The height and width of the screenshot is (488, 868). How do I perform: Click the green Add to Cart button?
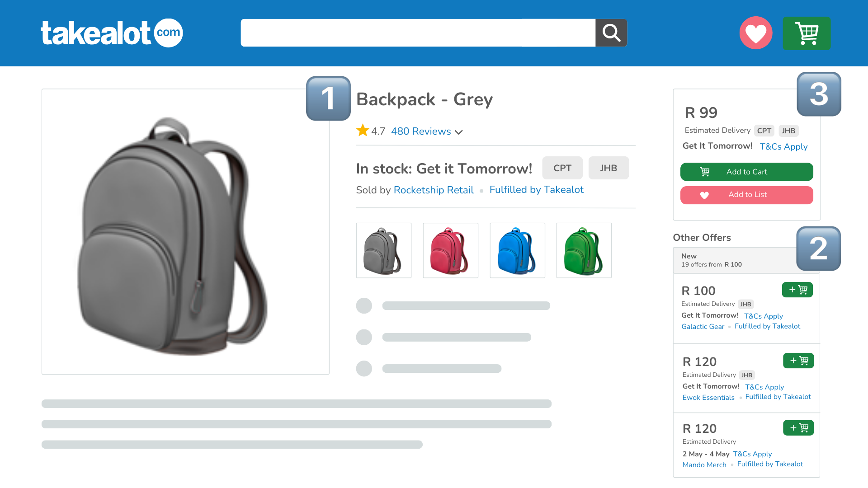[x=747, y=172]
